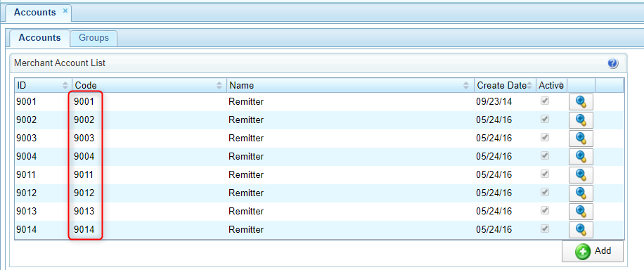The image size is (644, 270).
Task: View details of account 9002
Action: tap(581, 120)
